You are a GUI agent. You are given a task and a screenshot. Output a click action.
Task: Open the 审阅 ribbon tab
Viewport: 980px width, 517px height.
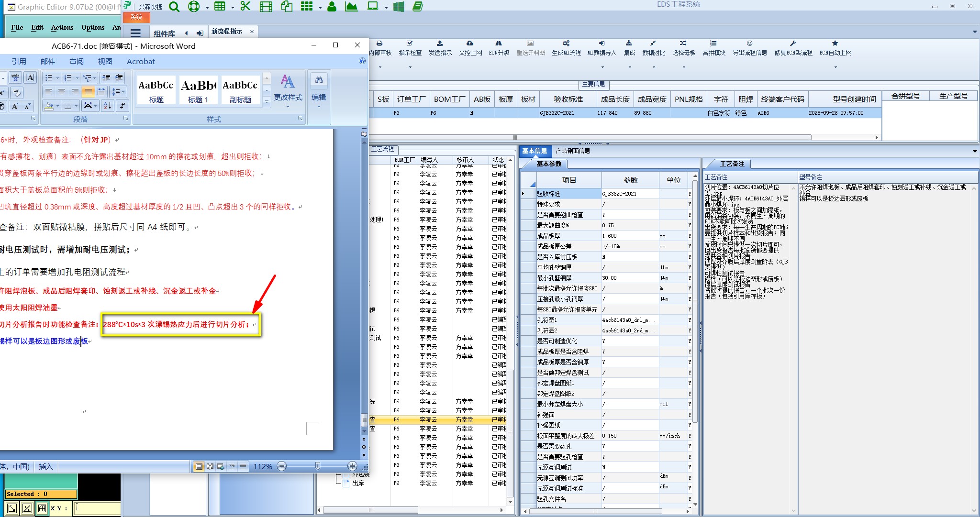[x=77, y=61]
